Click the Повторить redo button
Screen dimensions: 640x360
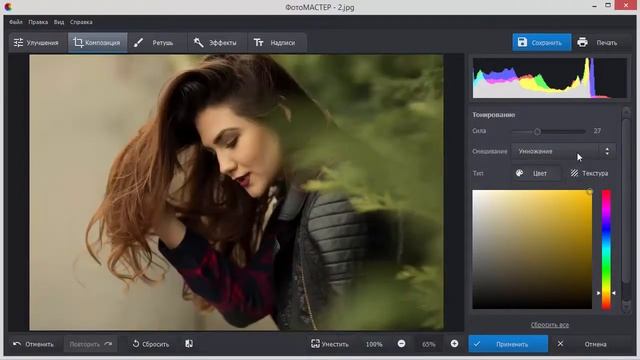click(x=91, y=344)
